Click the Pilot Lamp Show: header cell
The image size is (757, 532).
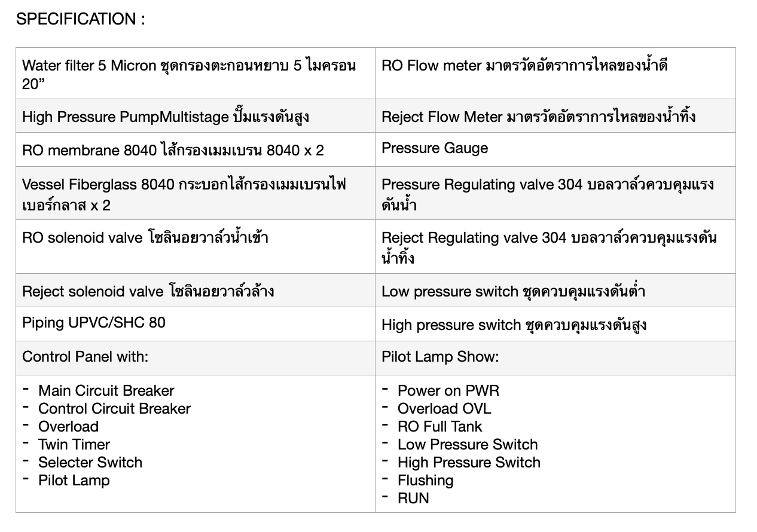tap(555, 358)
